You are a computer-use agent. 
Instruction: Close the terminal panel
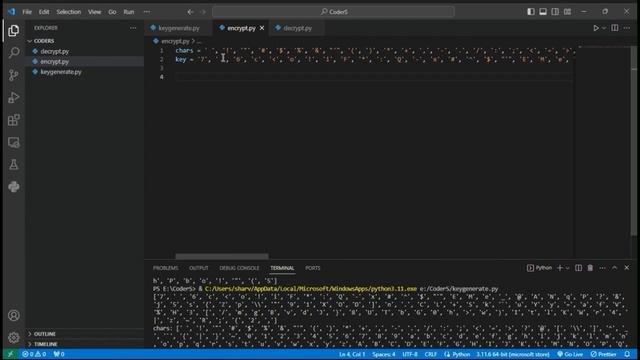click(x=627, y=268)
